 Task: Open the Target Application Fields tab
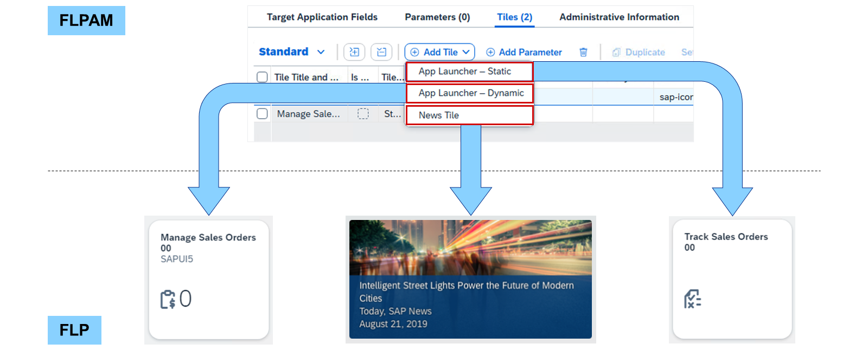click(x=322, y=17)
